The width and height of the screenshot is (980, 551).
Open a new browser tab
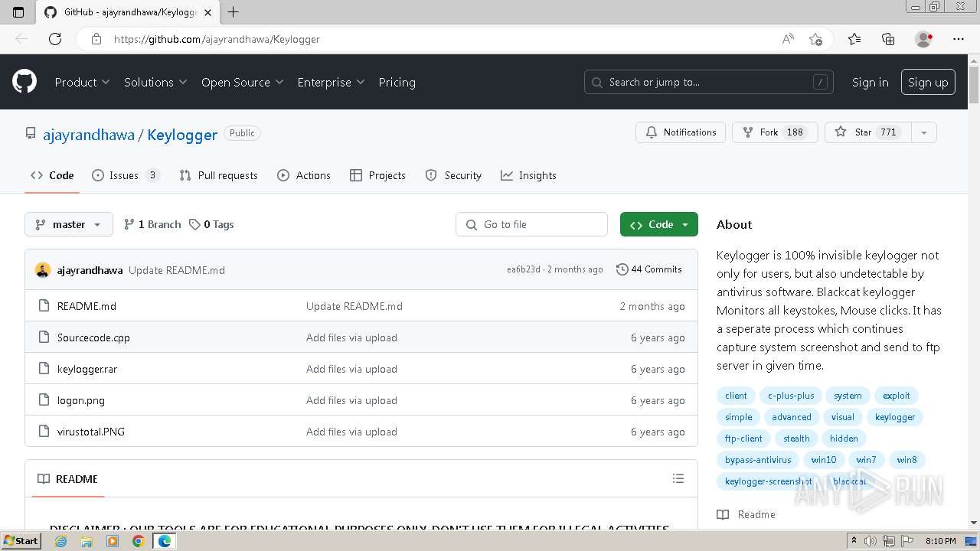234,11
